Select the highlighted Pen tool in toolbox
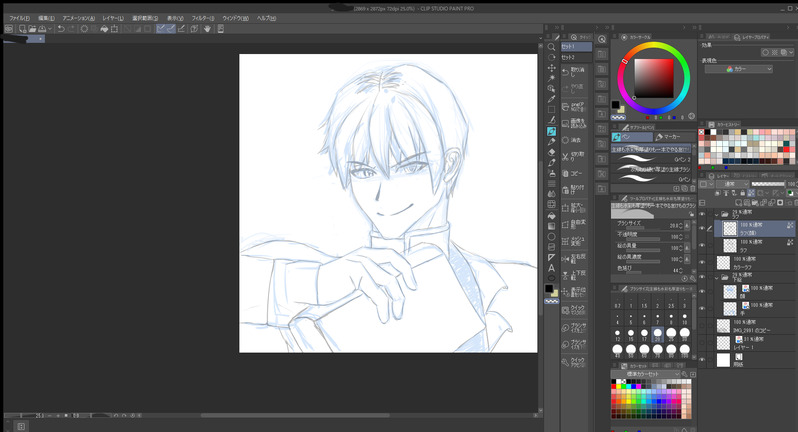798x432 pixels. coord(551,131)
